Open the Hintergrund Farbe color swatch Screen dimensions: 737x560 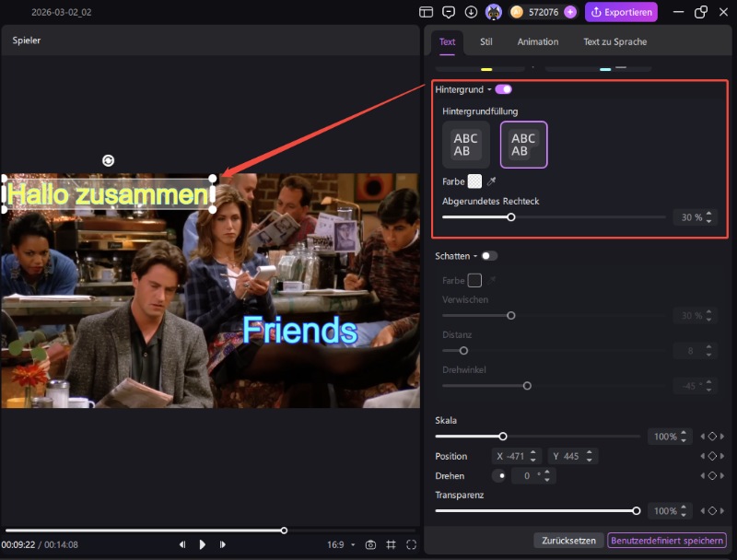tap(474, 181)
